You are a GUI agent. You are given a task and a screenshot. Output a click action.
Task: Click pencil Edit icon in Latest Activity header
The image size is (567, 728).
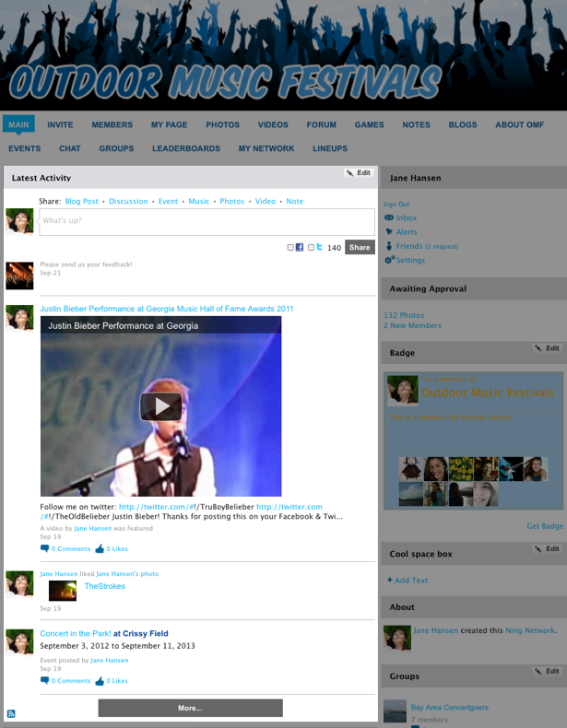pos(349,173)
